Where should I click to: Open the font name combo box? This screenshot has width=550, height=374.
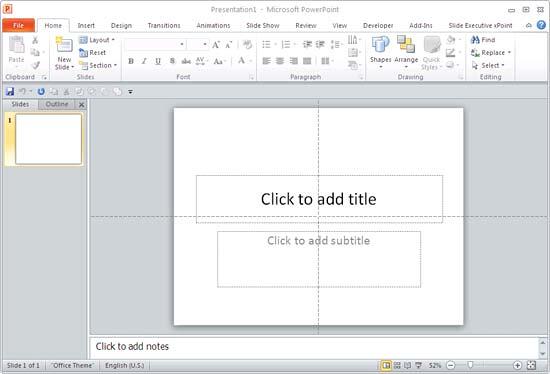point(155,45)
